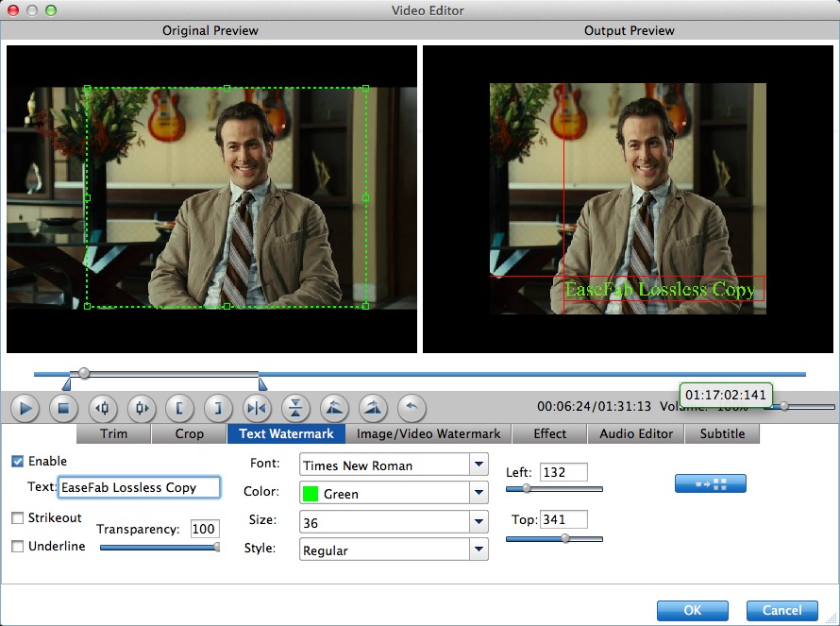This screenshot has height=626, width=840.
Task: Click the undo arrow icon
Action: pyautogui.click(x=412, y=409)
